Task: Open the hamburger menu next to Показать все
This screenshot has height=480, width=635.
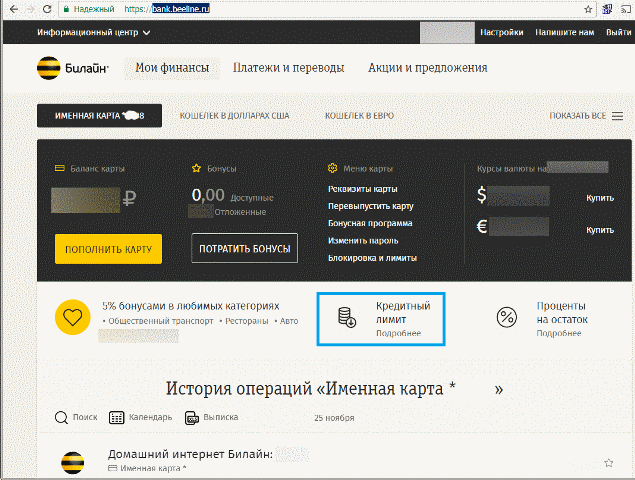Action: click(x=617, y=116)
